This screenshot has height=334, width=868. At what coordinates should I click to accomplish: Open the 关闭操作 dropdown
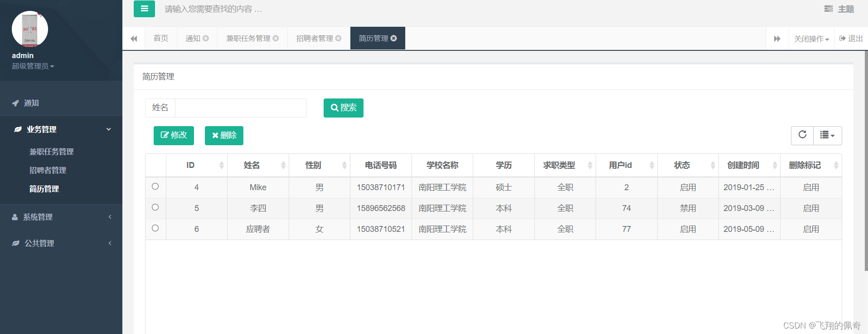811,39
